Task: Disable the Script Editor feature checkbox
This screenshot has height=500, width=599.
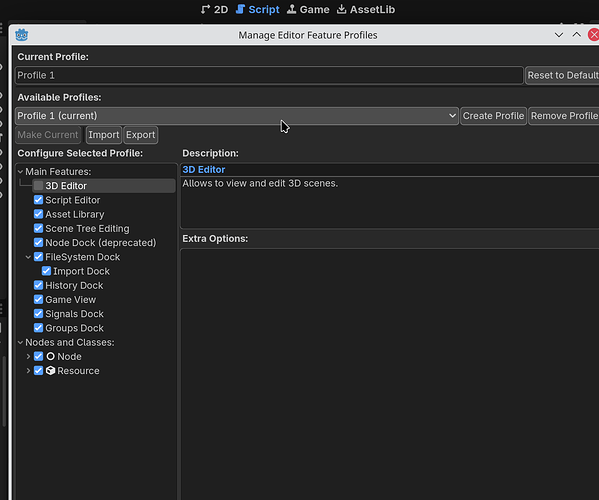Action: click(x=38, y=200)
